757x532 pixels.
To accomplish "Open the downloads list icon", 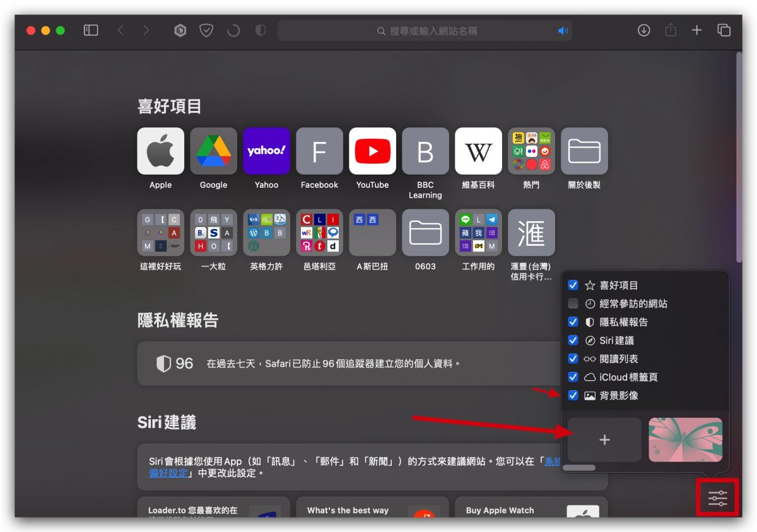I will pyautogui.click(x=643, y=30).
